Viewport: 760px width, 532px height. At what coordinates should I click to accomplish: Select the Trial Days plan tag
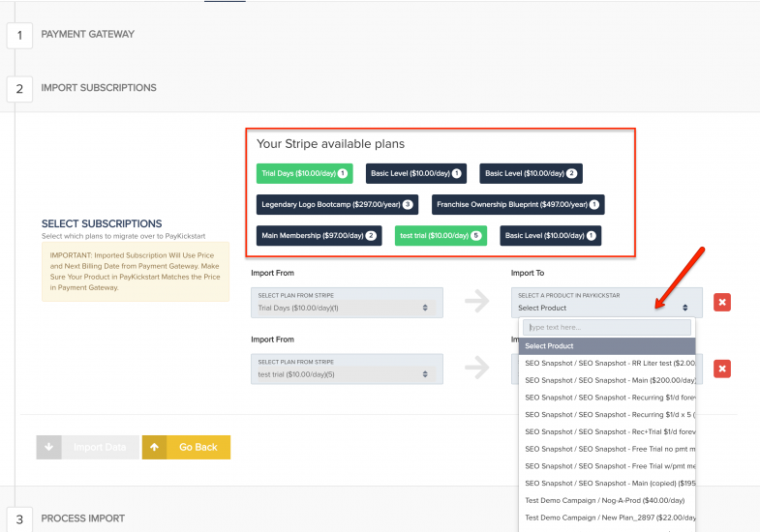coord(305,174)
